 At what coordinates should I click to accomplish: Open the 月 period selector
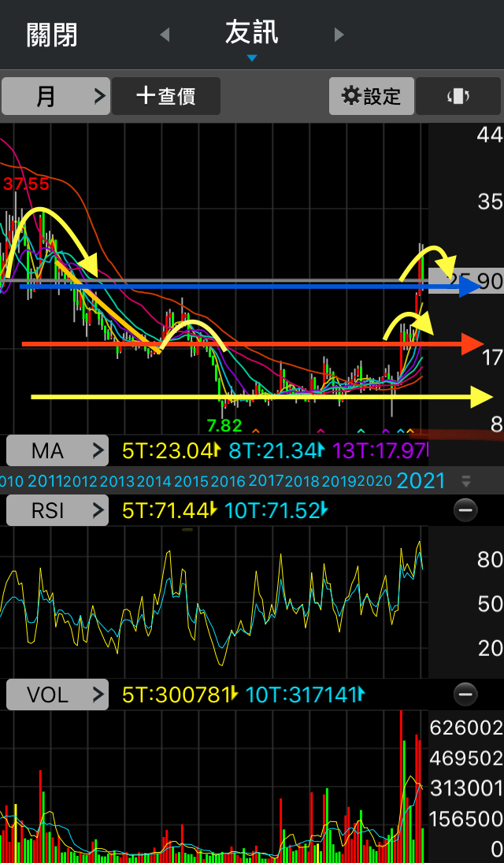[x=55, y=96]
